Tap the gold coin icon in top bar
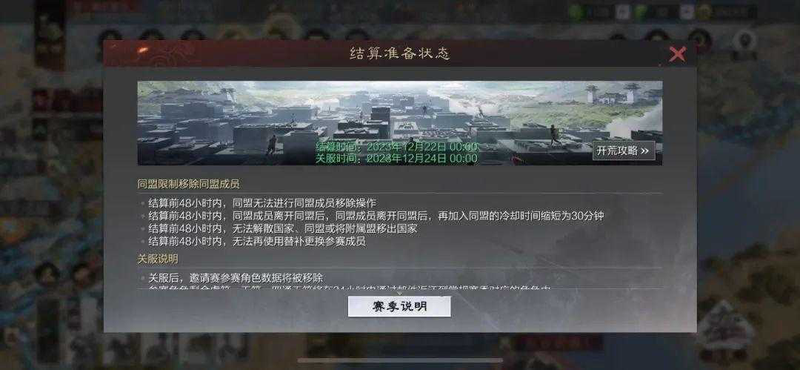The height and width of the screenshot is (370, 800). (704, 12)
